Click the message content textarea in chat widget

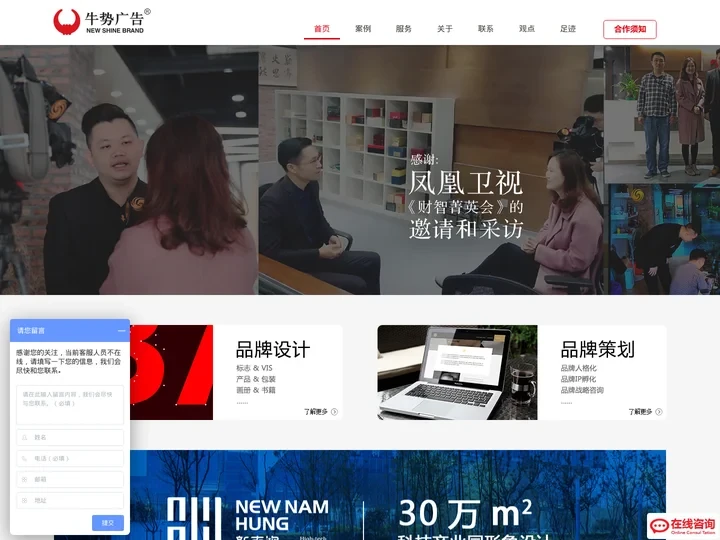[70, 405]
